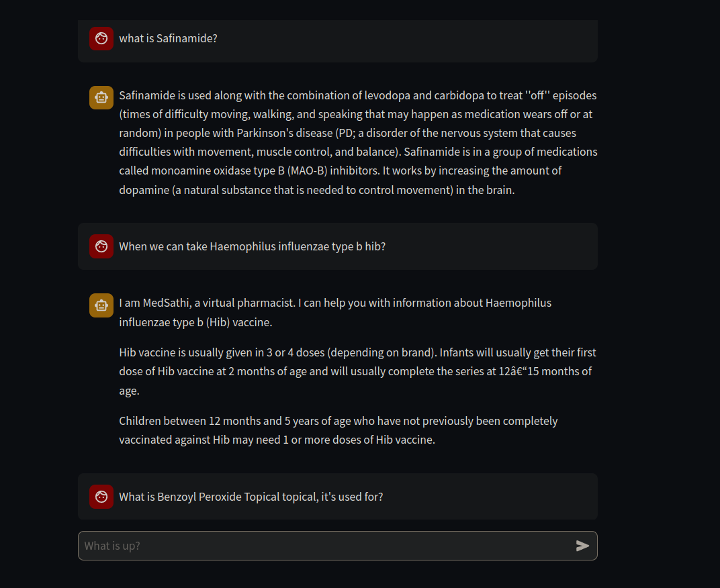Click the Benzoyl Peroxide Topical question text
Image resolution: width=720 pixels, height=588 pixels.
click(x=251, y=497)
